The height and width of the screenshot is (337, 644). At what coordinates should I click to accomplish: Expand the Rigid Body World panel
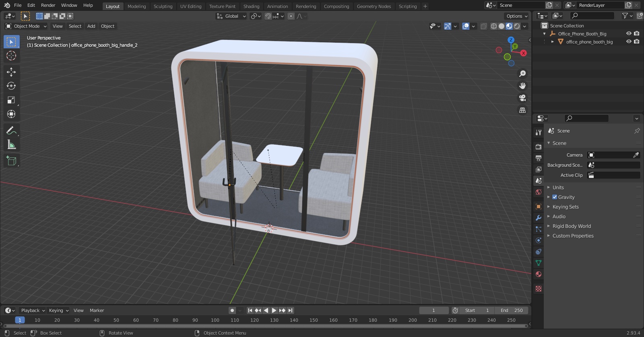point(572,226)
